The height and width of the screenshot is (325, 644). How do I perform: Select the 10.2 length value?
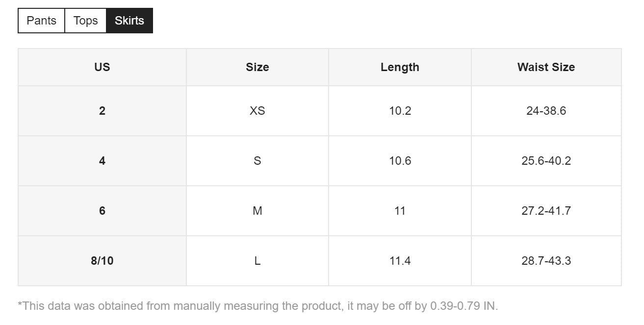click(400, 111)
